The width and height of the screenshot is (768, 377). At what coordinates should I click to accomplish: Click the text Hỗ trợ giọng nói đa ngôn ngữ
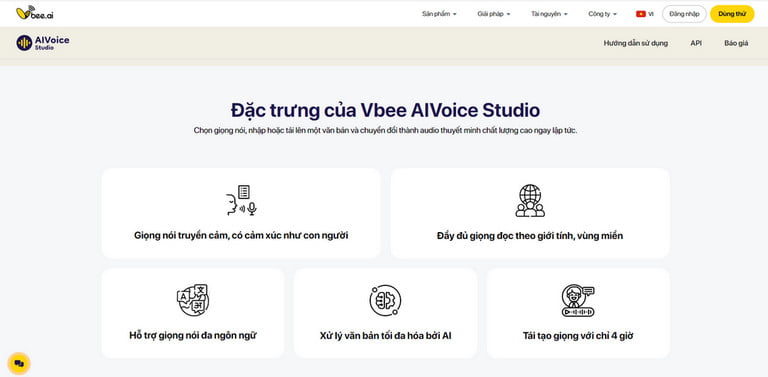pyautogui.click(x=192, y=336)
